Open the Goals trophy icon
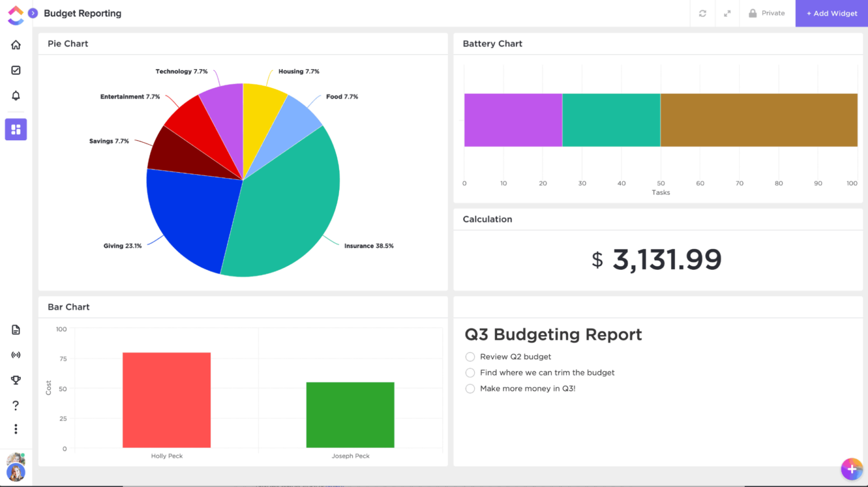This screenshot has height=487, width=868. pyautogui.click(x=16, y=380)
